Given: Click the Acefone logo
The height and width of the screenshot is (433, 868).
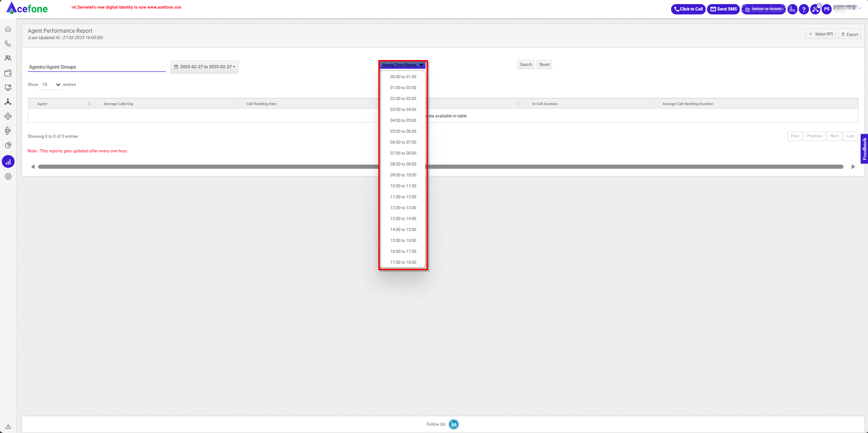Looking at the screenshot, I should 27,8.
